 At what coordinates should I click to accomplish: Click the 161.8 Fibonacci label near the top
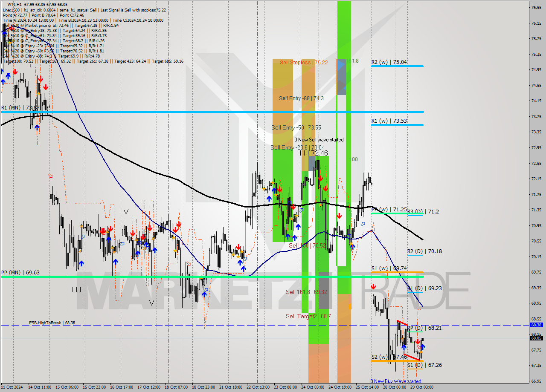click(352, 61)
